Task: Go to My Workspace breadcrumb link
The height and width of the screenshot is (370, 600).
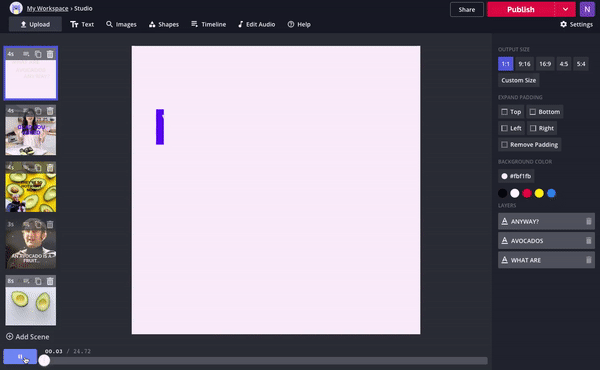Action: (47, 8)
